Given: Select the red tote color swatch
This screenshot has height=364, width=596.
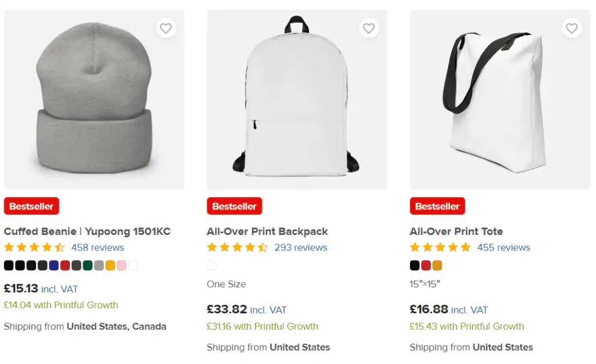Looking at the screenshot, I should (425, 265).
